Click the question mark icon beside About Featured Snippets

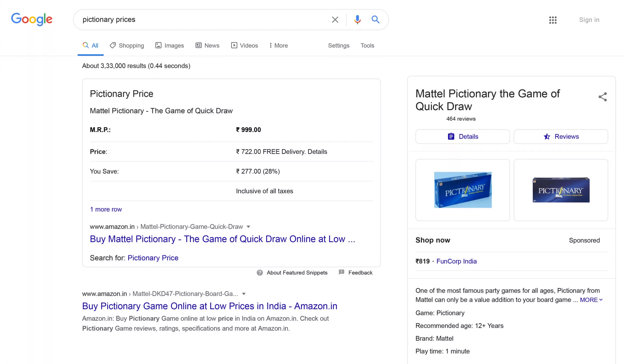pos(260,273)
